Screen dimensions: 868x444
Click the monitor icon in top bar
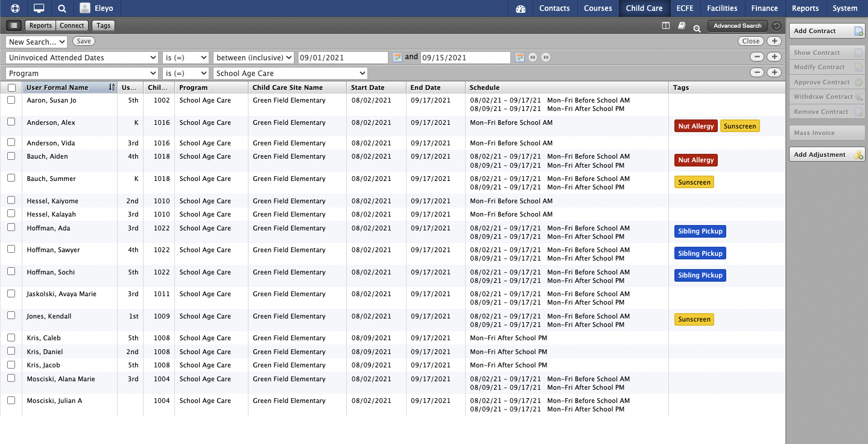(39, 8)
